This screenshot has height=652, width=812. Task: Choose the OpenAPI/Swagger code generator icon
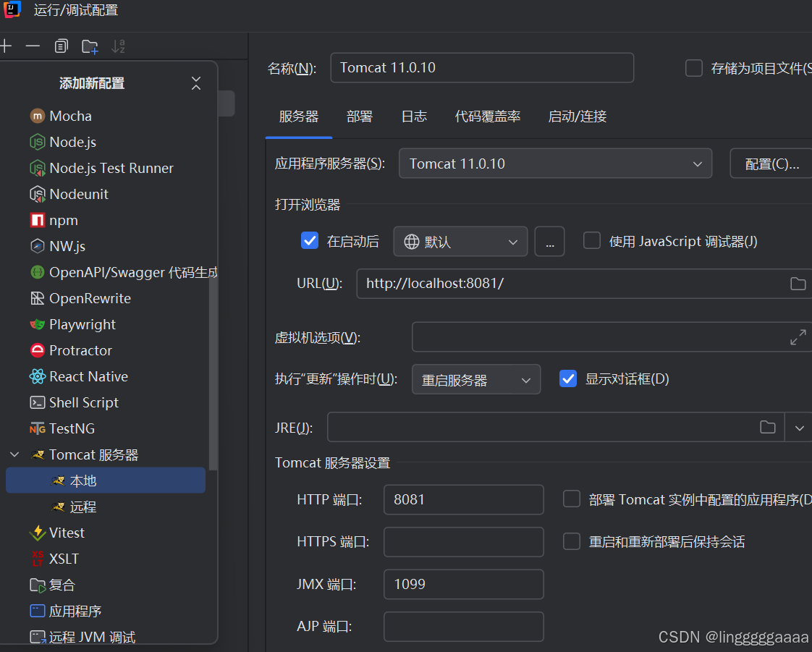[38, 272]
